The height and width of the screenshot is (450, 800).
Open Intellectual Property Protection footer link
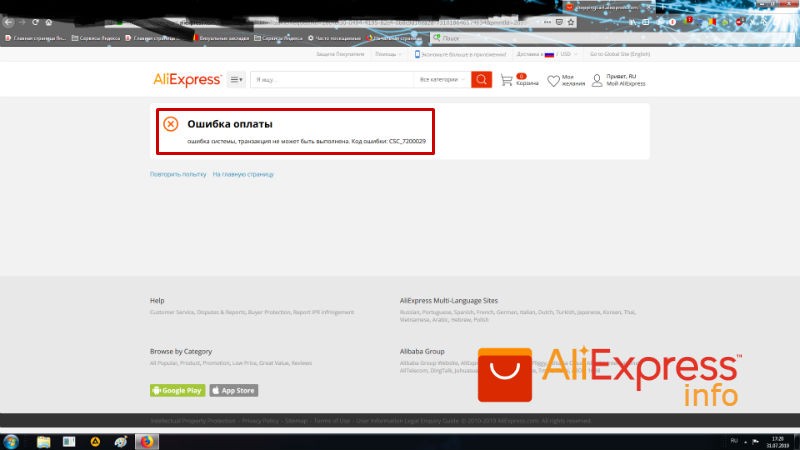pyautogui.click(x=193, y=421)
